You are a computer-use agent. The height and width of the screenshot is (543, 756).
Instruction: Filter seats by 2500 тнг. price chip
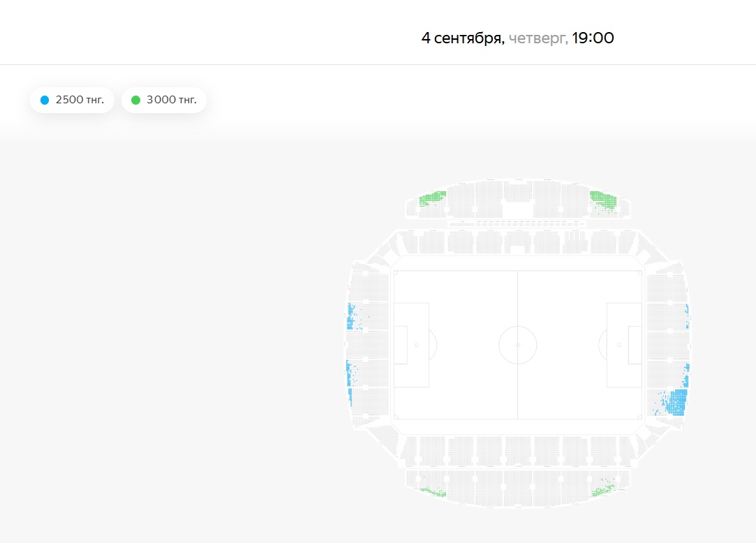coord(73,100)
